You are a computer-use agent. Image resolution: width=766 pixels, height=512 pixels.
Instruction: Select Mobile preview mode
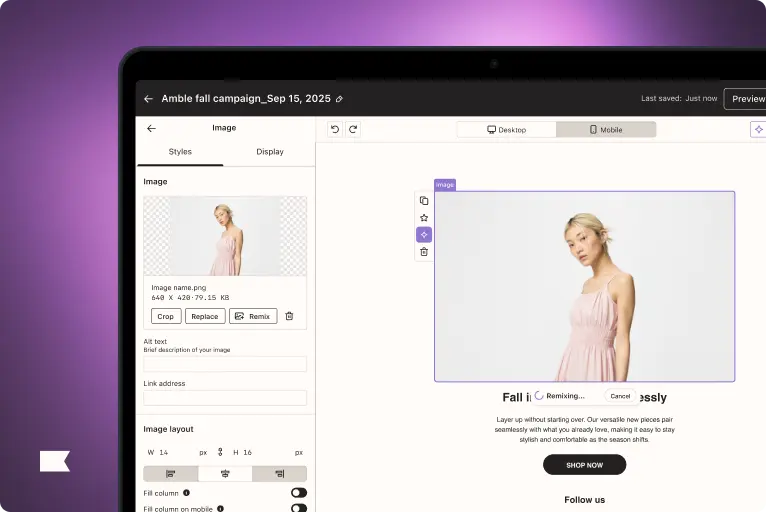[606, 129]
